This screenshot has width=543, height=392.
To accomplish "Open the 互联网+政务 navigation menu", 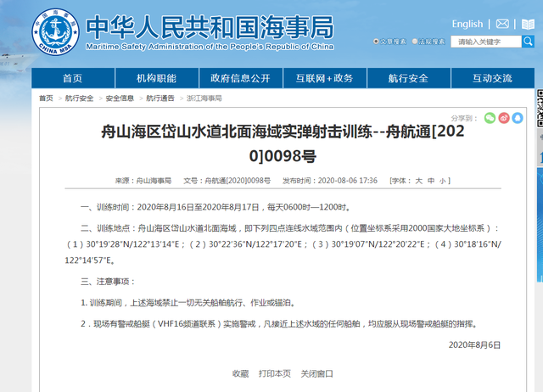I will point(324,78).
